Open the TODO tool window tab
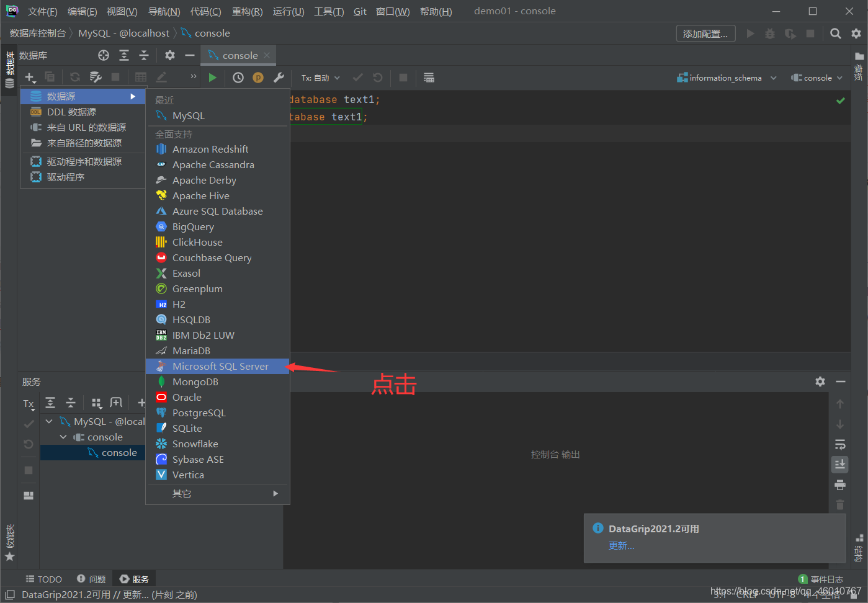The image size is (868, 603). [x=44, y=579]
